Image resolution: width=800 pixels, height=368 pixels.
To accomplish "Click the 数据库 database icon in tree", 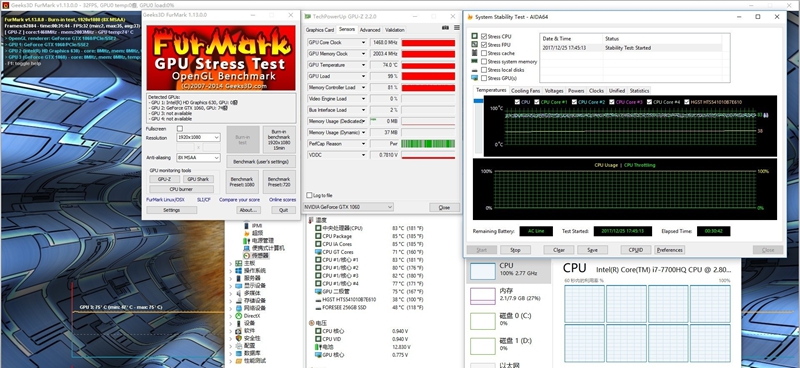I will (x=239, y=353).
